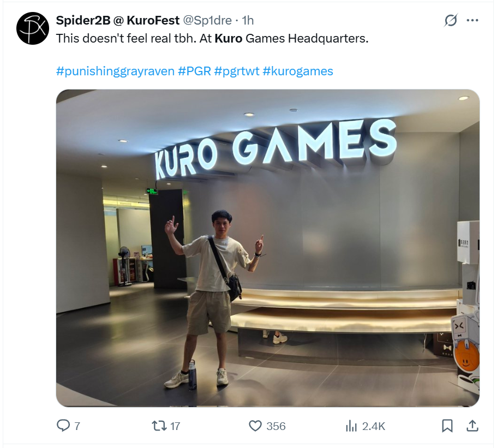This screenshot has width=497, height=448.
Task: Click the 17 reposts count
Action: tap(175, 426)
